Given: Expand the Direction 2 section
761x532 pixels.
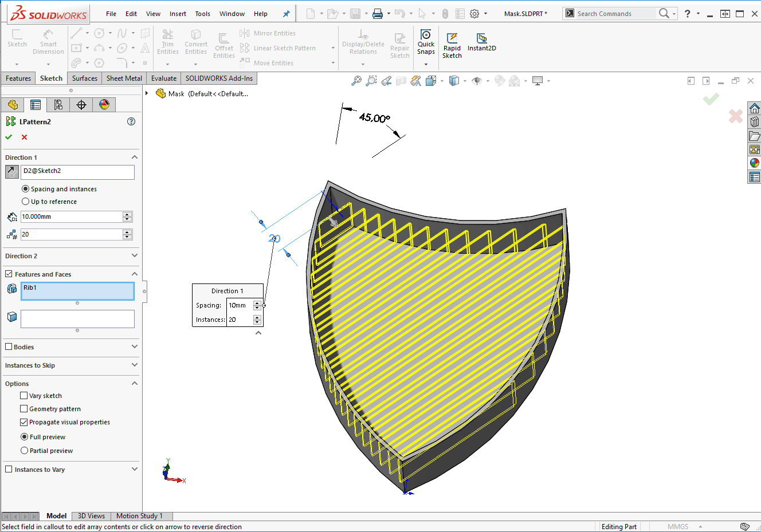Looking at the screenshot, I should pos(135,256).
